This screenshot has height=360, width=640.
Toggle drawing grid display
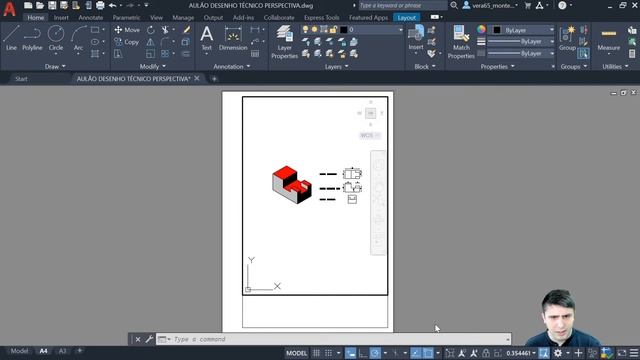tap(316, 353)
